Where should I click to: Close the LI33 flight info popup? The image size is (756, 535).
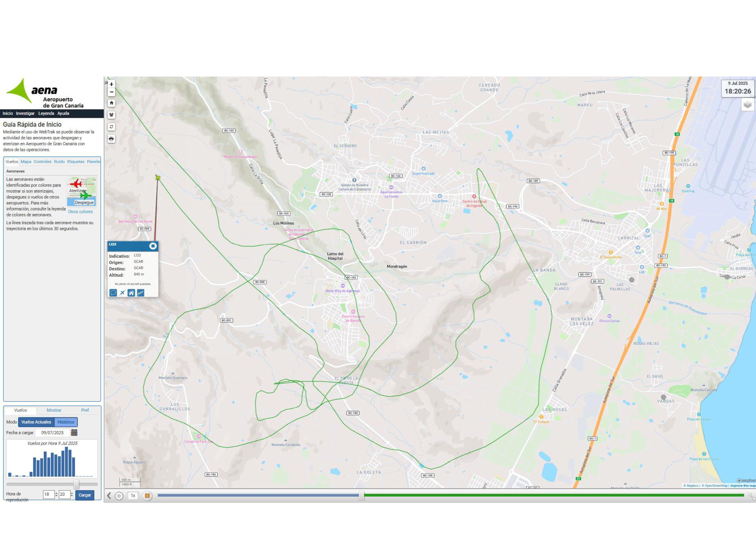pyautogui.click(x=153, y=246)
